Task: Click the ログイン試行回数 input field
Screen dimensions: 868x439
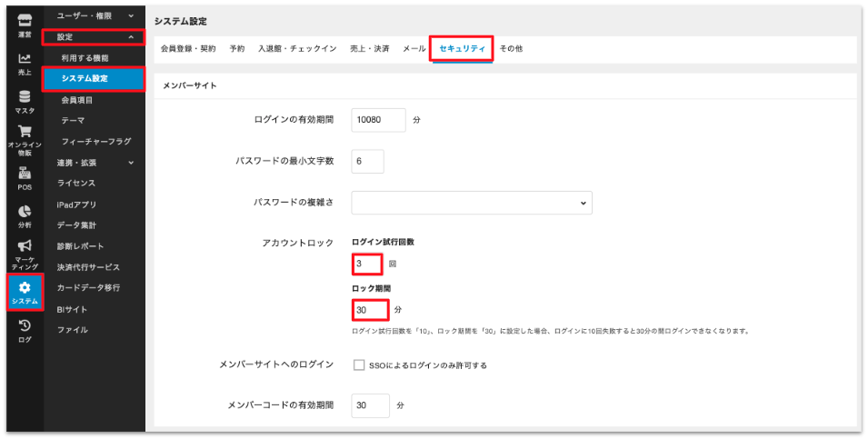Action: [x=366, y=264]
